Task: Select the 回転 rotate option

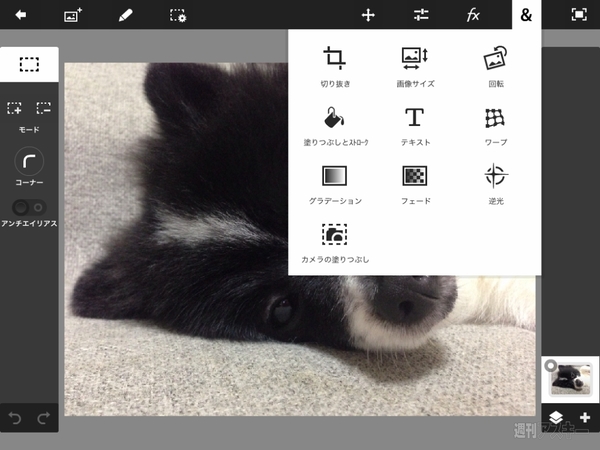Action: [x=496, y=67]
